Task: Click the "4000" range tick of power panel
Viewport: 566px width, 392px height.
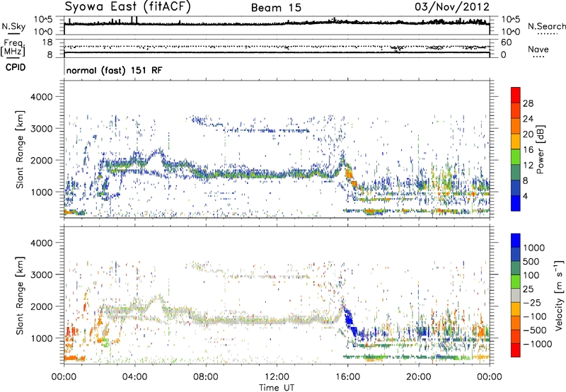Action: click(41, 97)
